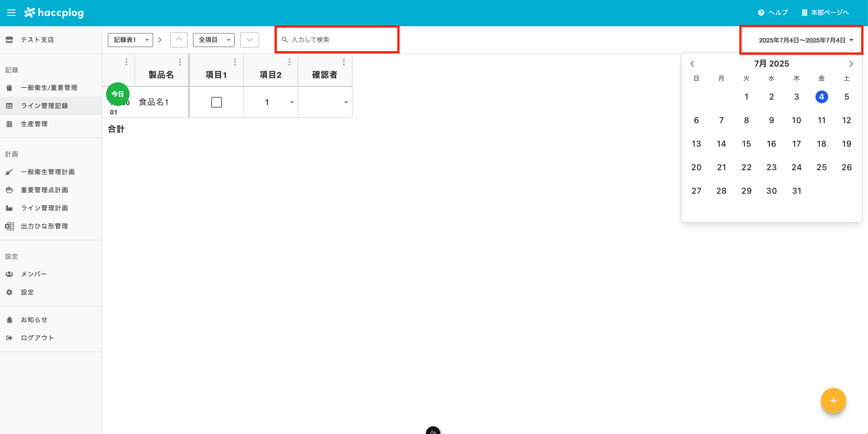Open 生産管理 via its calendar icon
This screenshot has width=868, height=434.
(x=10, y=124)
